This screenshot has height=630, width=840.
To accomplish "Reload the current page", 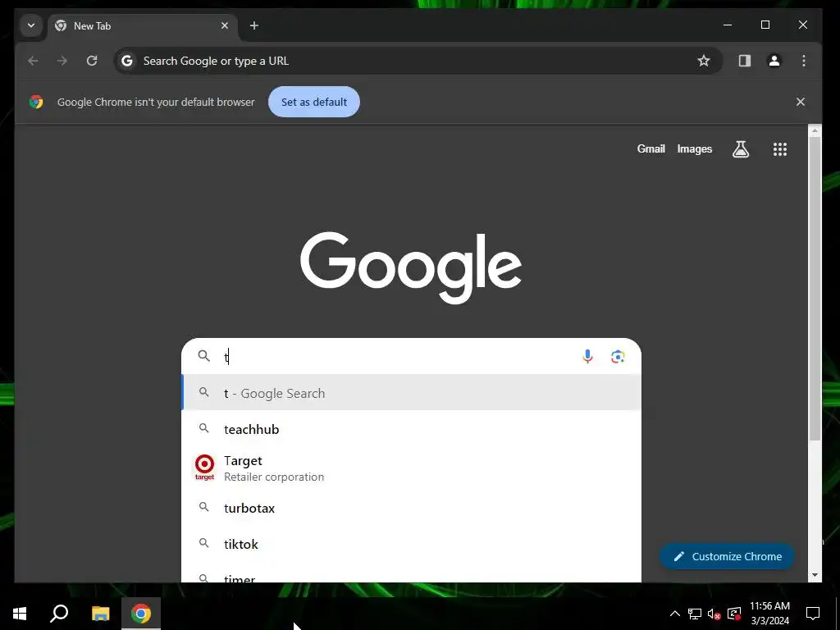I will pyautogui.click(x=92, y=61).
